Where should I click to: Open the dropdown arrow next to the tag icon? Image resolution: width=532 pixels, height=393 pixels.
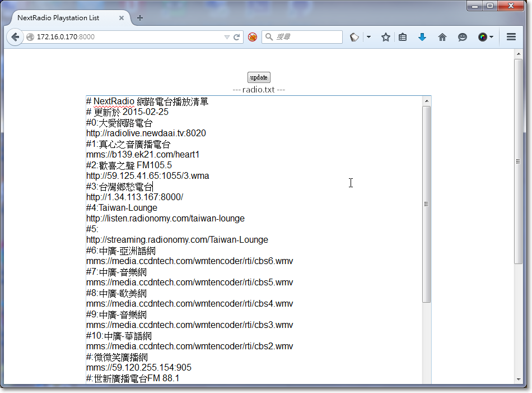(368, 37)
